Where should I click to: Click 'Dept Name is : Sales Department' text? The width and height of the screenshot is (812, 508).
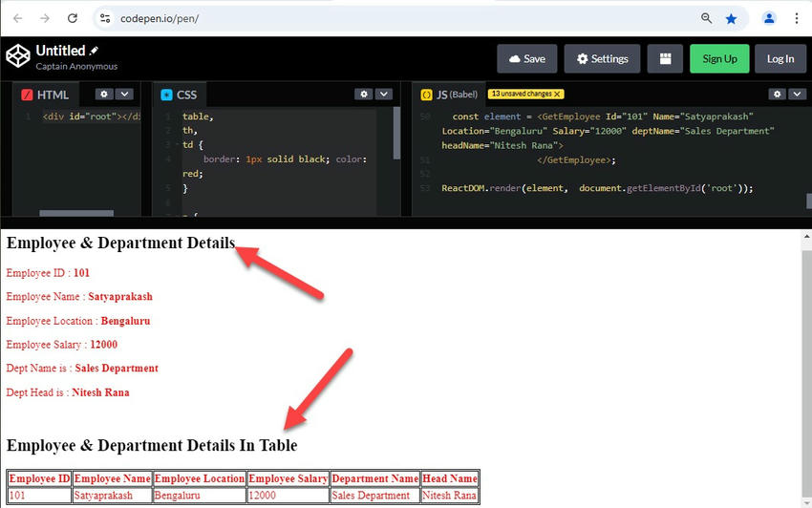point(82,369)
